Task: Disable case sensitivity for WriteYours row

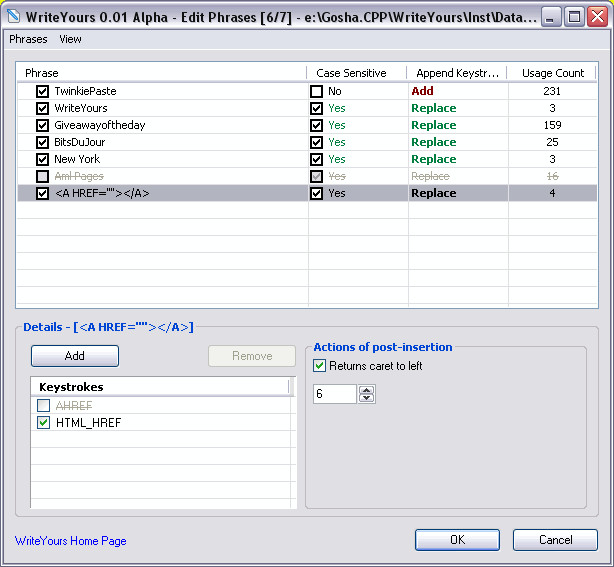Action: (316, 108)
